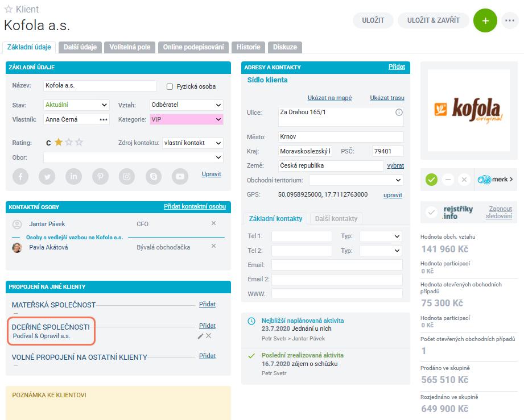This screenshot has height=420, width=524.
Task: Open the Twitter social profile icon
Action: (47, 176)
